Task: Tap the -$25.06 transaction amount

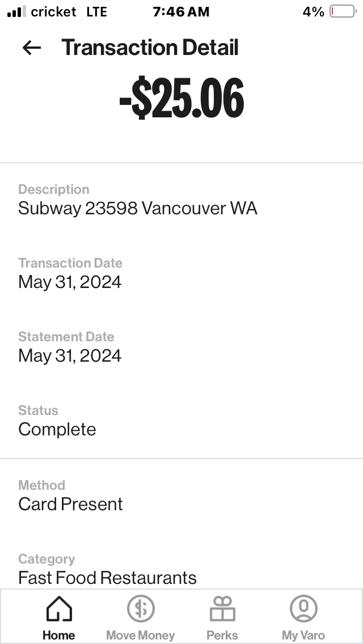Action: coord(181,99)
